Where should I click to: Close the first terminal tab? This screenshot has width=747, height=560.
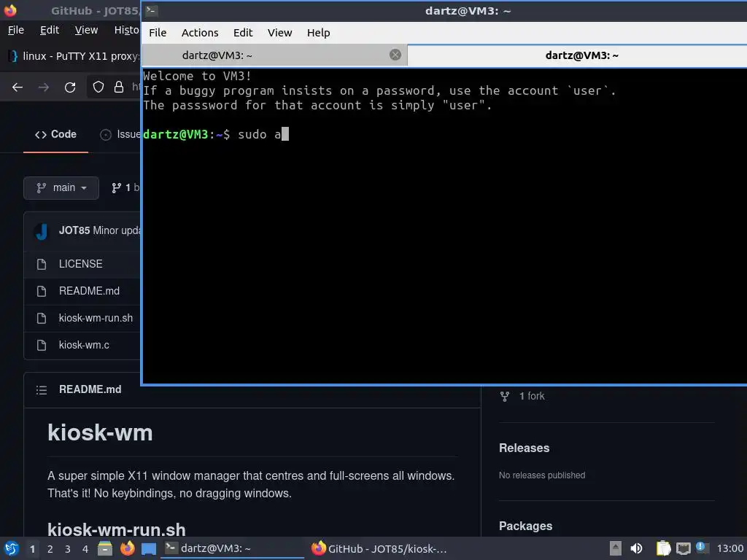(x=395, y=55)
